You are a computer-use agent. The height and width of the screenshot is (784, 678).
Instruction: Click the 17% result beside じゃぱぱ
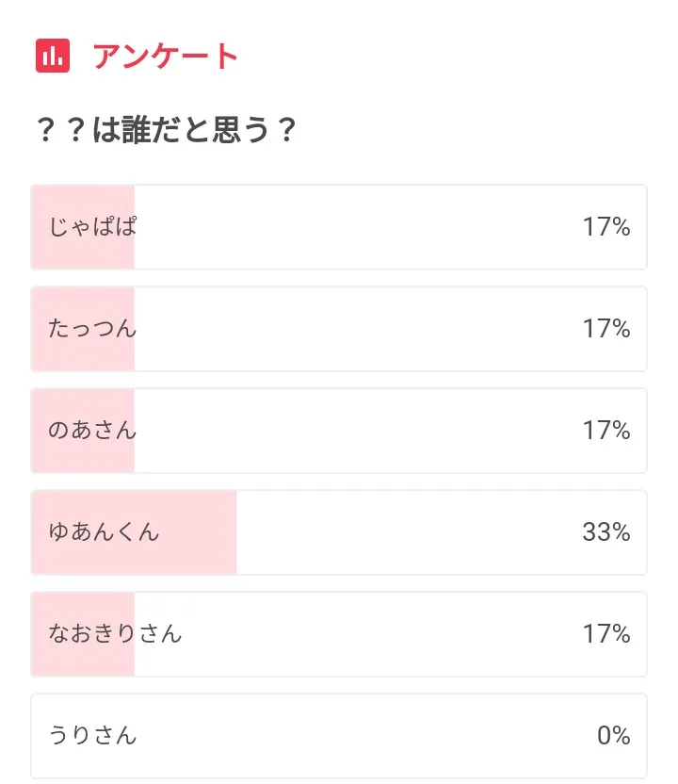(x=605, y=227)
